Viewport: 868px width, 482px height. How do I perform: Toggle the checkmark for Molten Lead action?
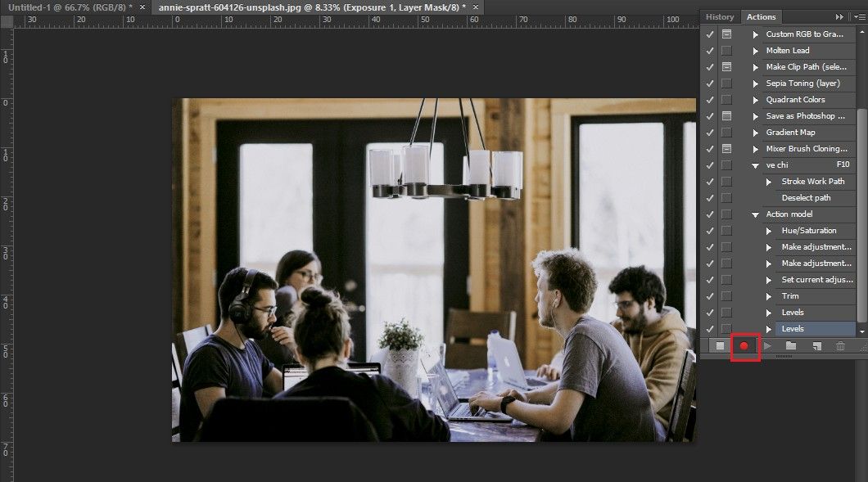tap(710, 51)
